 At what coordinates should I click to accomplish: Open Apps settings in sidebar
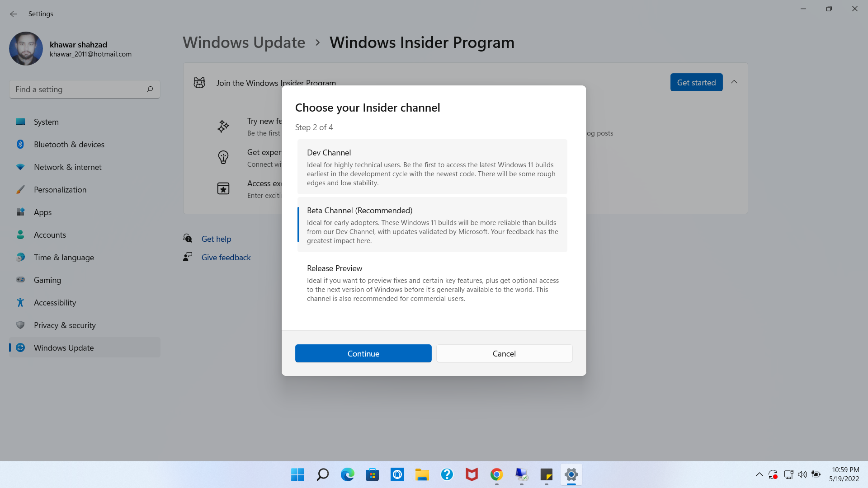(85, 212)
